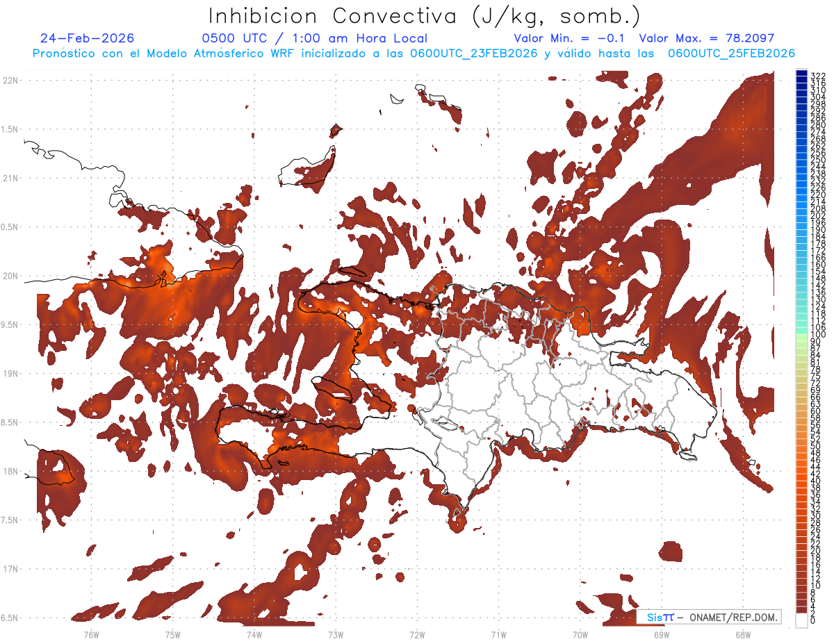Click the '19N' latitude label
This screenshot has width=834, height=644.
(x=10, y=374)
